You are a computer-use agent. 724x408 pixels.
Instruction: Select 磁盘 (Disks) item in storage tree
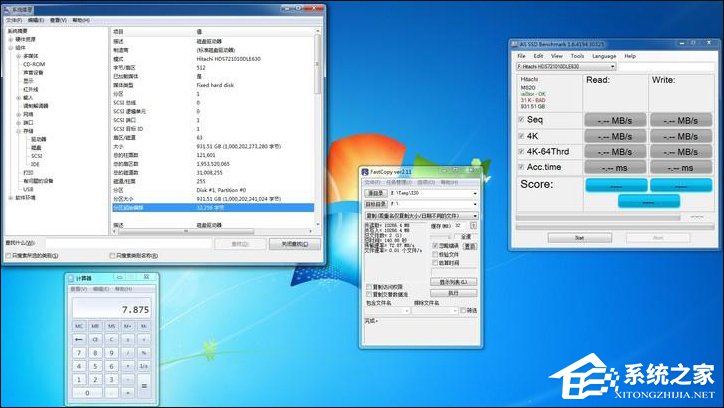(36, 148)
